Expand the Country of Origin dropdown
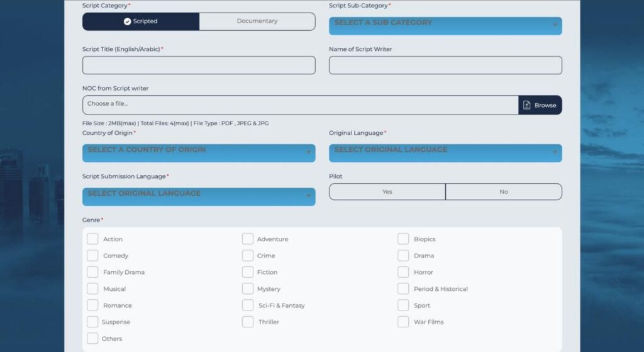644x352 pixels. [x=198, y=153]
